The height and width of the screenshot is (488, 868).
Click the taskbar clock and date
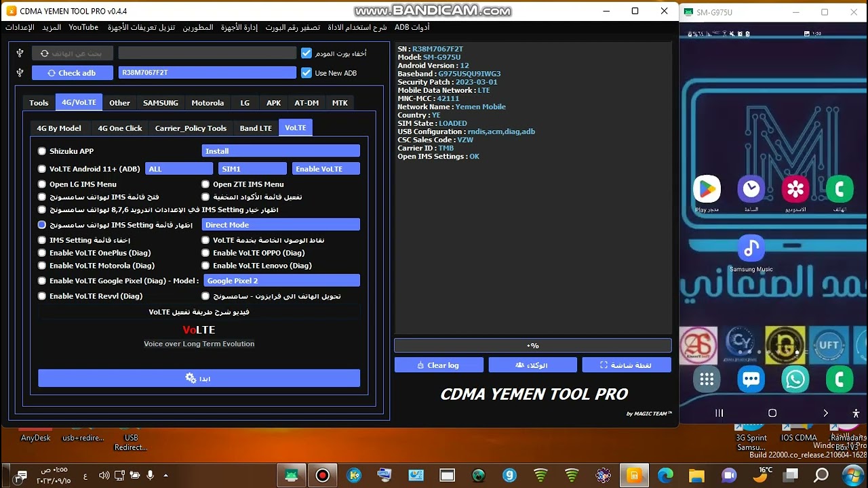coord(54,475)
